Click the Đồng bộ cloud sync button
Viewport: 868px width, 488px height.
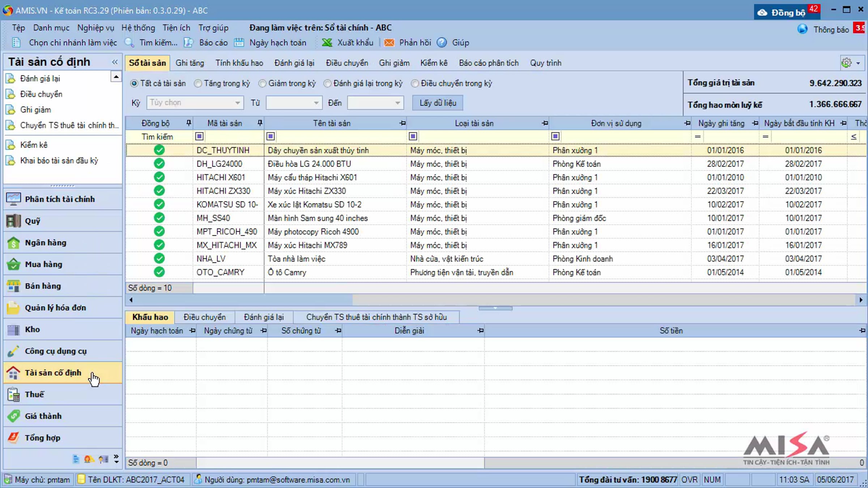tap(786, 12)
